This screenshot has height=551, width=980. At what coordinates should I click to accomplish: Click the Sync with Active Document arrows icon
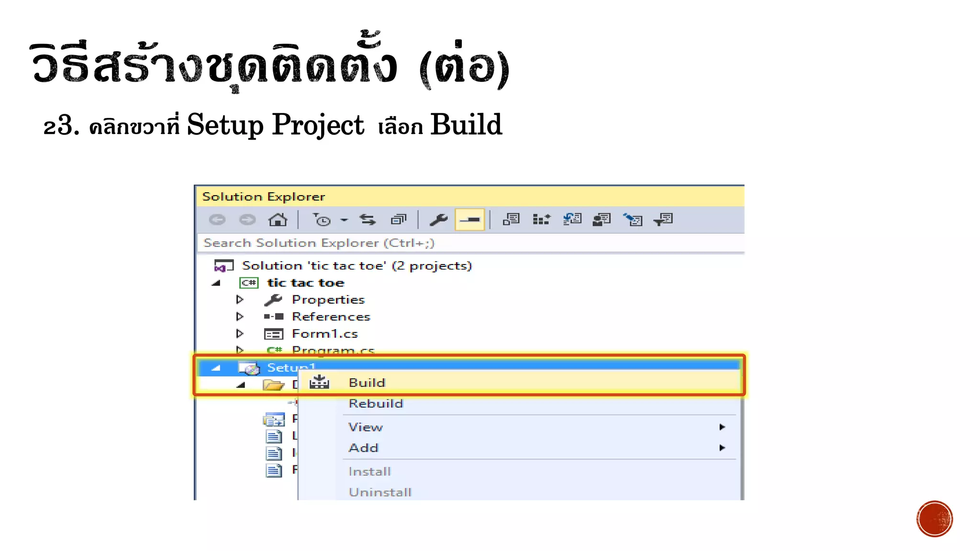367,220
